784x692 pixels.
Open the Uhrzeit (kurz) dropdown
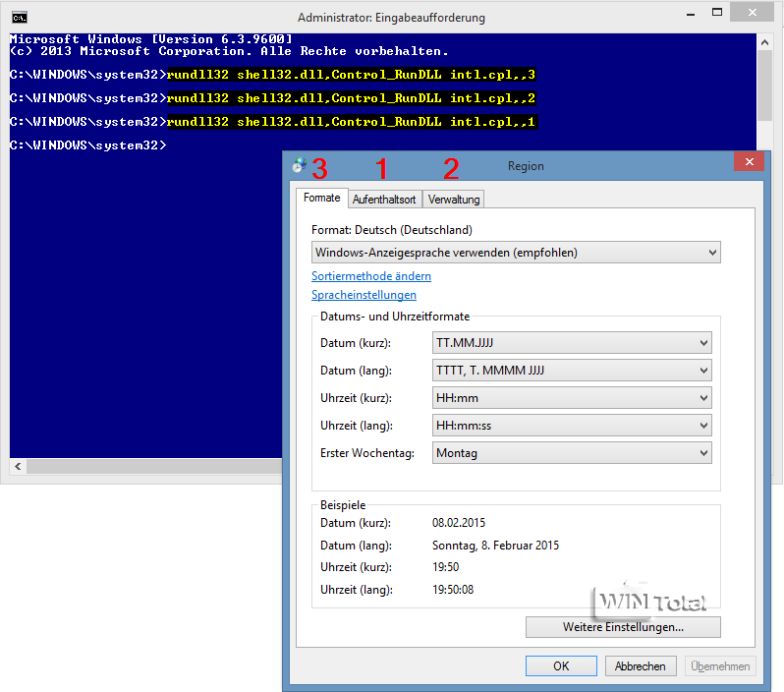click(572, 398)
